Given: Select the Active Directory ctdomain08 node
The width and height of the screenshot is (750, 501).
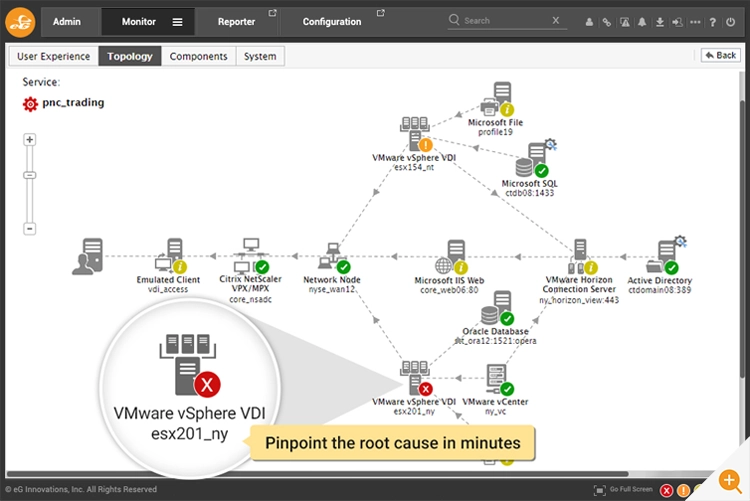Looking at the screenshot, I should (666, 255).
